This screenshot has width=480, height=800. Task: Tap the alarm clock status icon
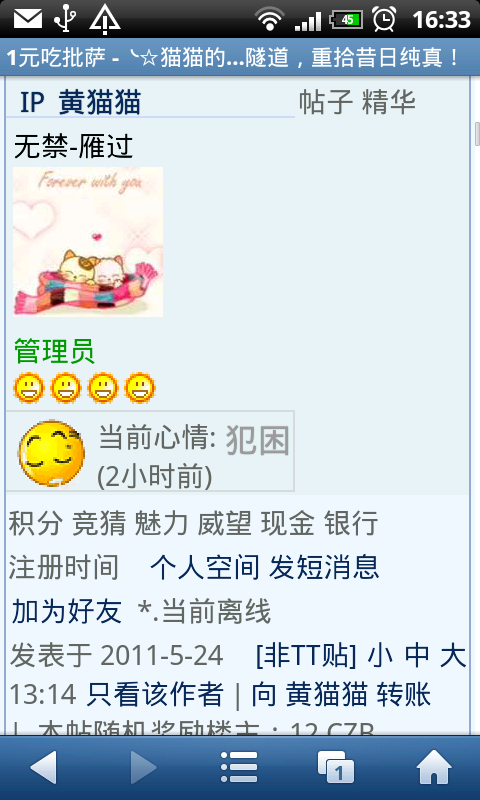point(384,19)
